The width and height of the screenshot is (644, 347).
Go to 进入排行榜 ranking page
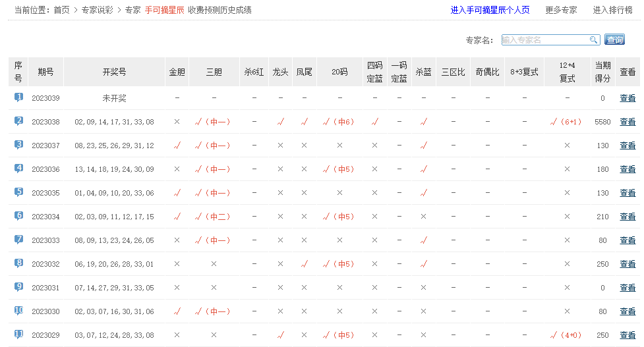pyautogui.click(x=612, y=11)
